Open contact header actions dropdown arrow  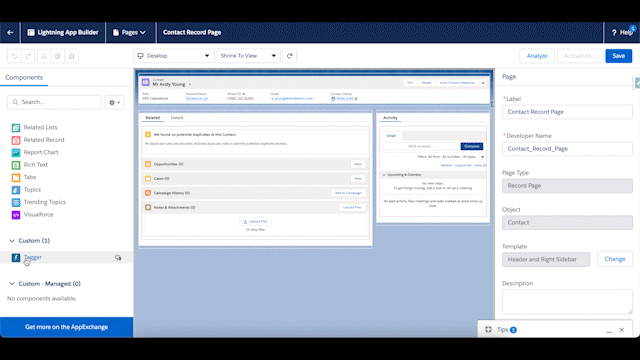coord(483,83)
